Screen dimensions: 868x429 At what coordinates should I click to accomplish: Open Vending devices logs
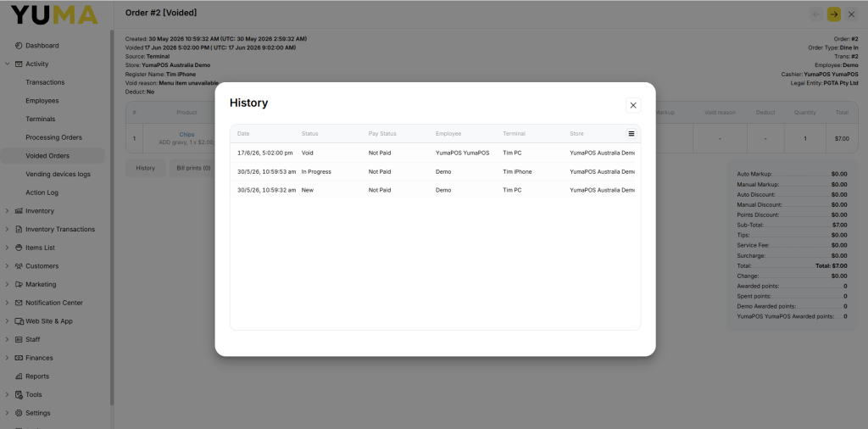(58, 174)
